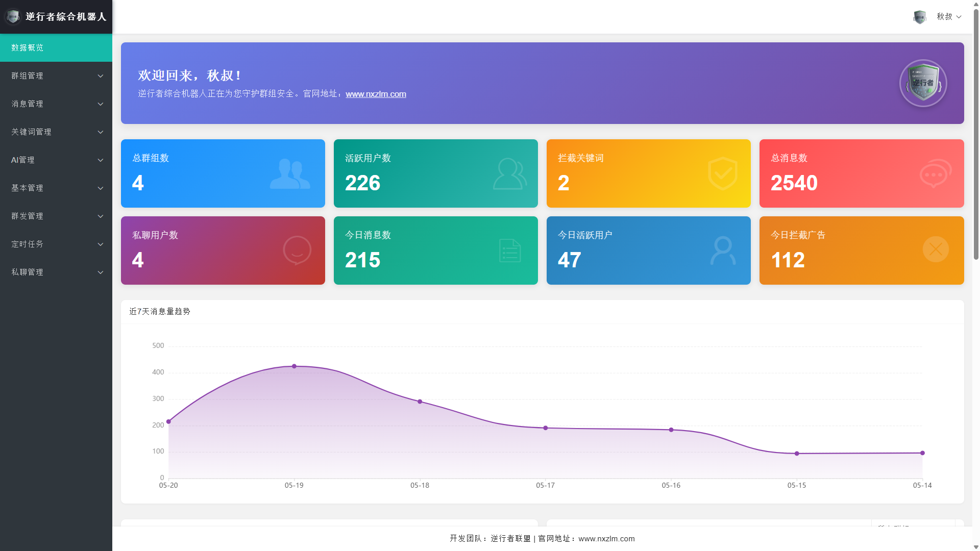Viewport: 980px width, 551px height.
Task: Click the shield badge in welcome banner
Action: click(923, 83)
